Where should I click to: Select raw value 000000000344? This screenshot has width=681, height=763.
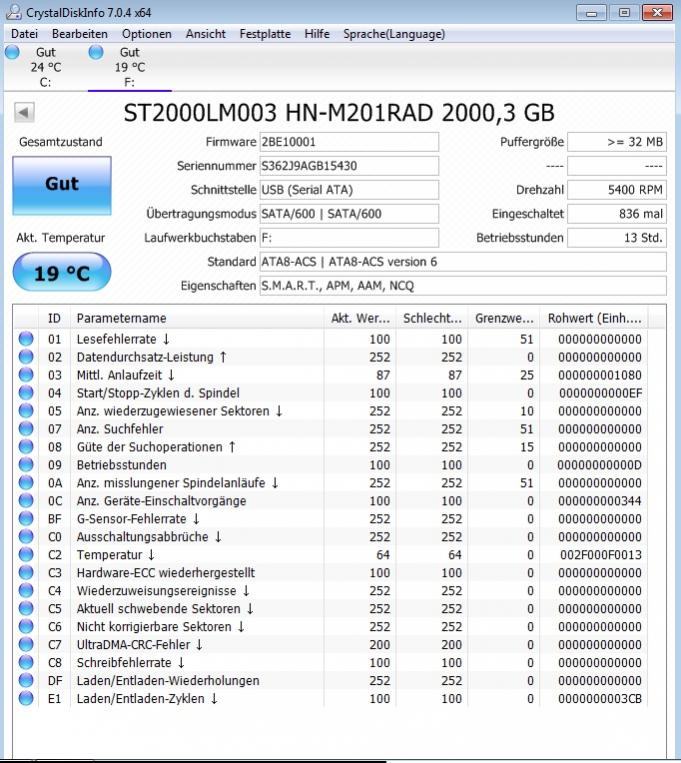[x=600, y=501]
